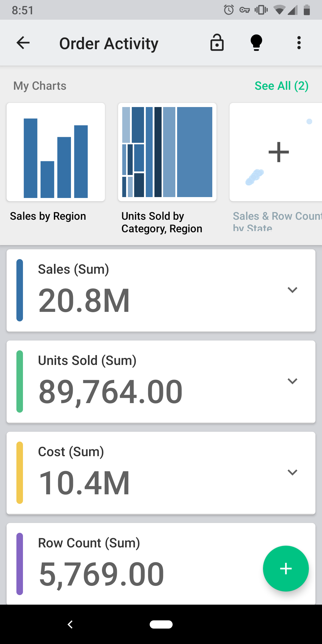322x644 pixels.
Task: Tap the plus icon on suggested chart
Action: pyautogui.click(x=278, y=152)
